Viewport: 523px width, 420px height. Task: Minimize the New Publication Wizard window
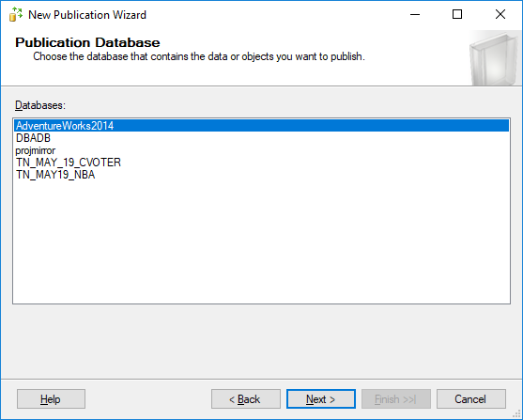tap(415, 15)
